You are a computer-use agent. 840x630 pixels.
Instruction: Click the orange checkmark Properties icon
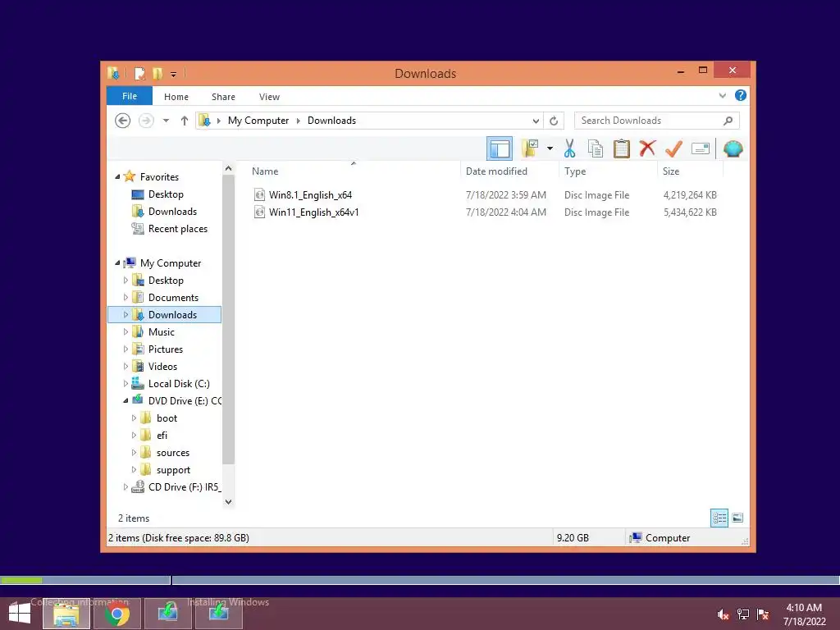click(x=673, y=148)
